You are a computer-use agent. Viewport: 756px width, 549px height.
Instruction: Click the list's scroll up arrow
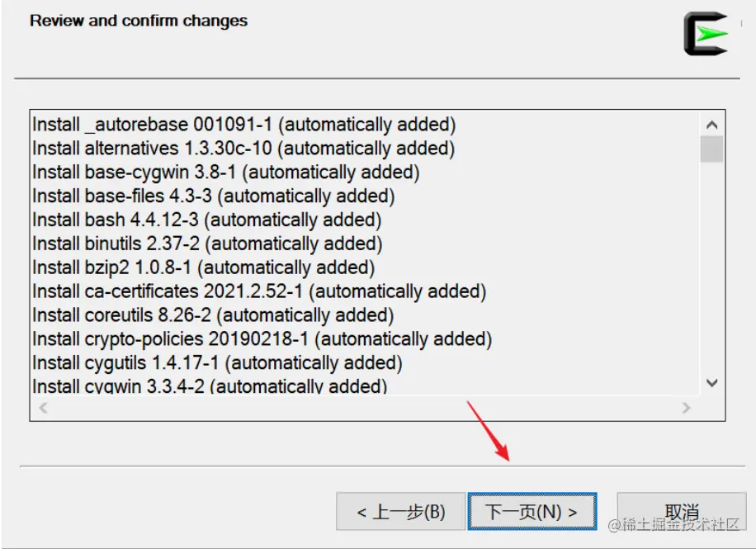pos(712,125)
